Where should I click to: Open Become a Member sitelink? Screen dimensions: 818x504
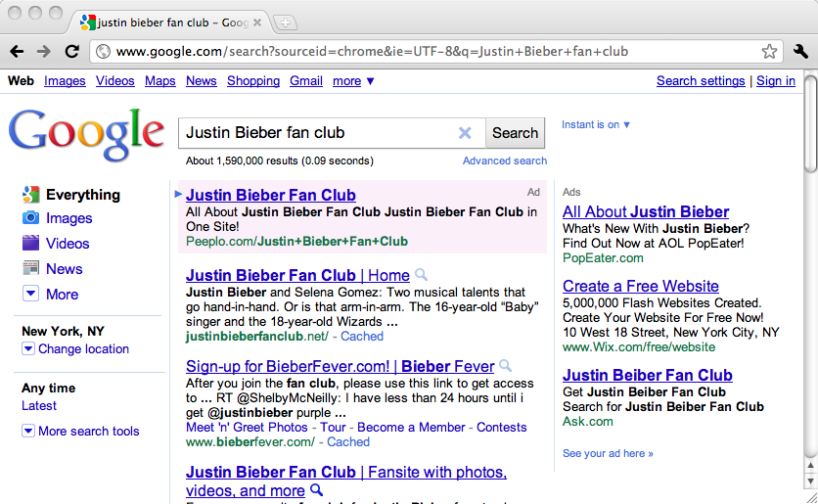tap(411, 428)
